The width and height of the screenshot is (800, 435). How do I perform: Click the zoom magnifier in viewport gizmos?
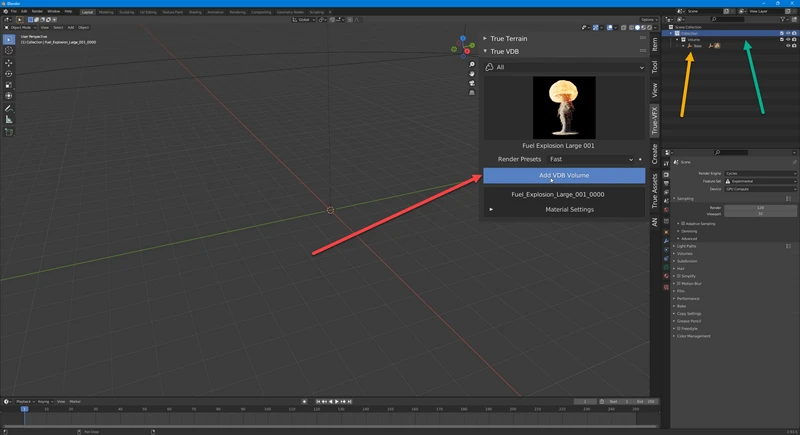pos(472,65)
